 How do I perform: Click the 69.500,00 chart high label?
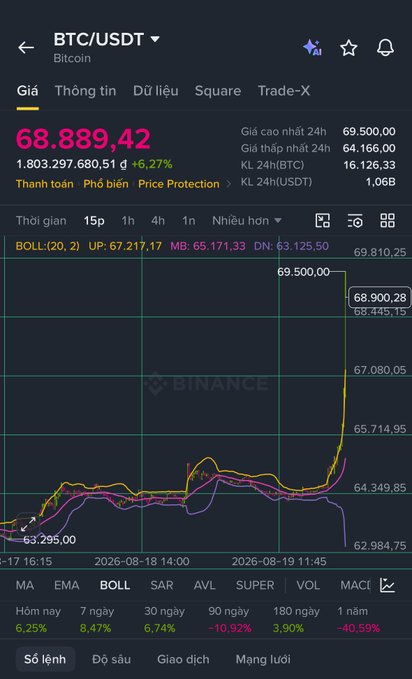tap(304, 272)
